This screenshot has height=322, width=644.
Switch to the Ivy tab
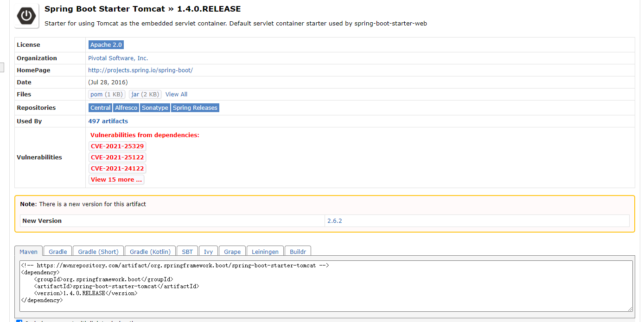pyautogui.click(x=209, y=251)
